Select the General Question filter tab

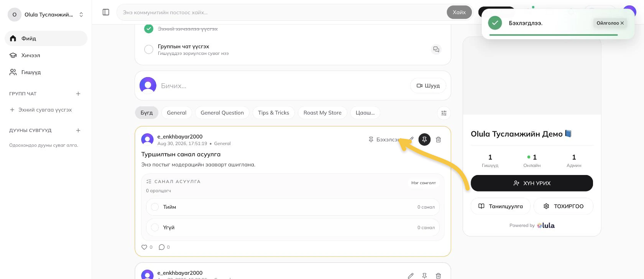(222, 113)
